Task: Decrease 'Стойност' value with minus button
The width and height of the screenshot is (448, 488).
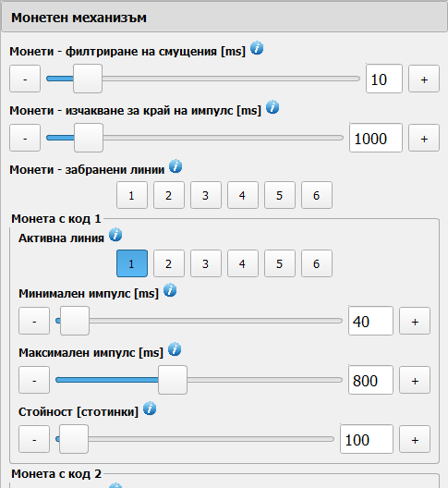Action: (x=34, y=439)
